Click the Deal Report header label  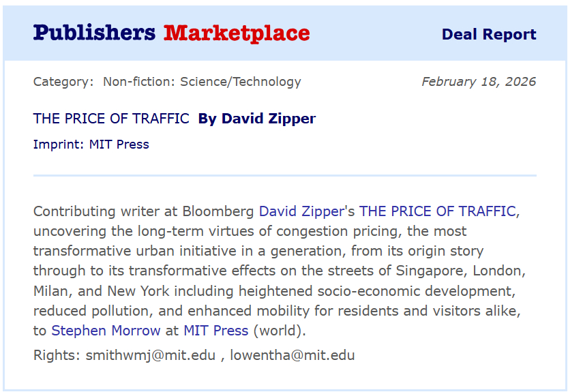click(x=489, y=35)
